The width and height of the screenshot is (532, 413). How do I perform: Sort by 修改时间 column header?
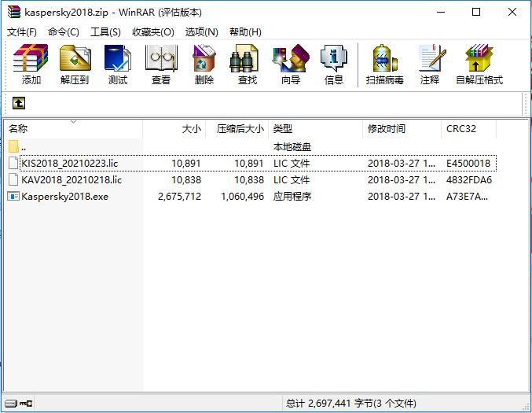[x=387, y=129]
